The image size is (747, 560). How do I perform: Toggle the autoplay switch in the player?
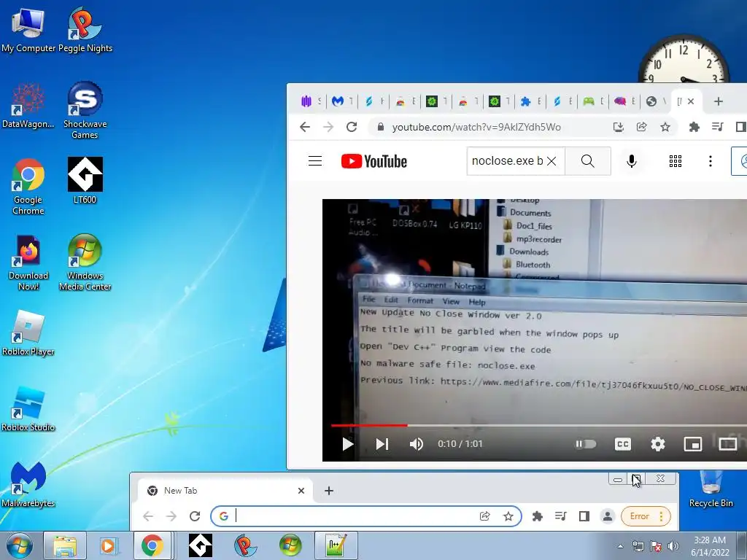click(586, 444)
